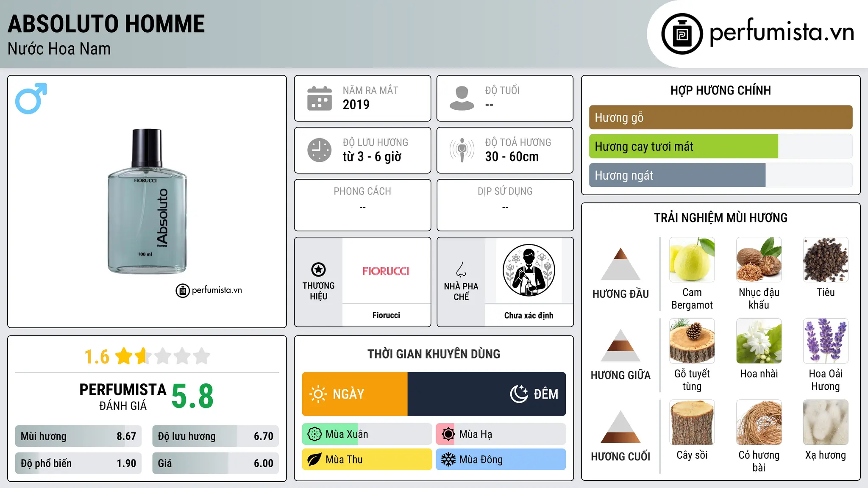Click the Giá 6.00 score bar

(215, 463)
